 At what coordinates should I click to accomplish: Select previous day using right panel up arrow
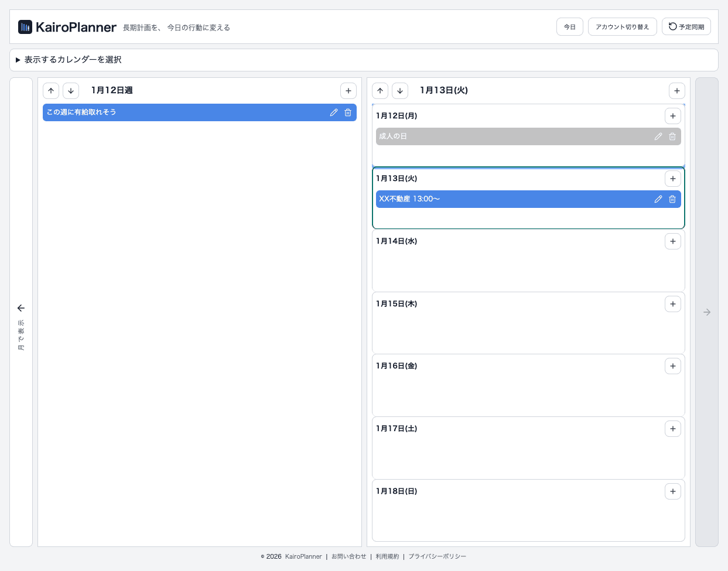click(x=380, y=90)
